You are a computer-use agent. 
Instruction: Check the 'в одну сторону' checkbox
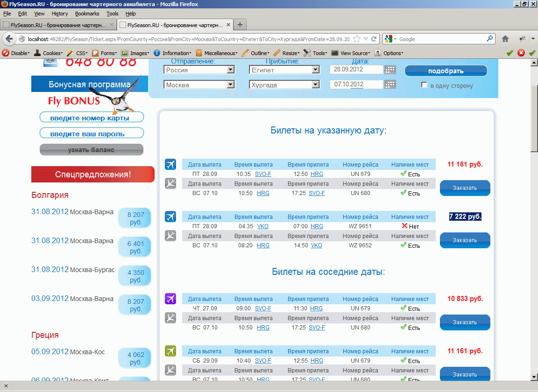[x=424, y=85]
